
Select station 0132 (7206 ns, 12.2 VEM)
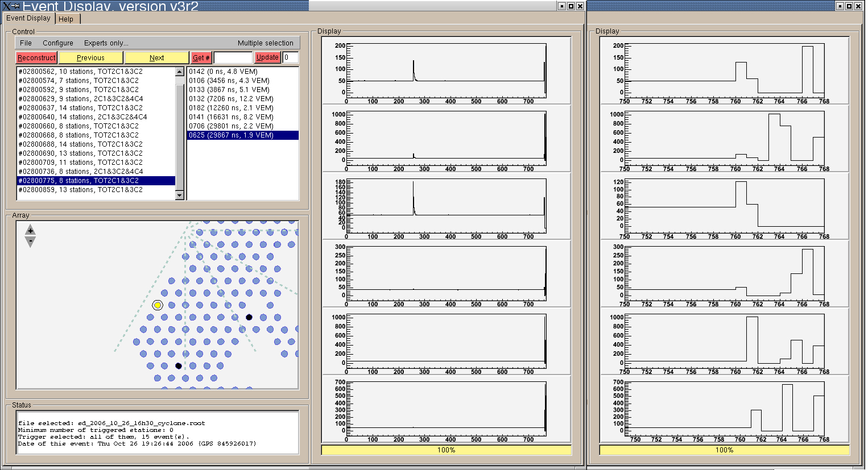click(x=243, y=99)
